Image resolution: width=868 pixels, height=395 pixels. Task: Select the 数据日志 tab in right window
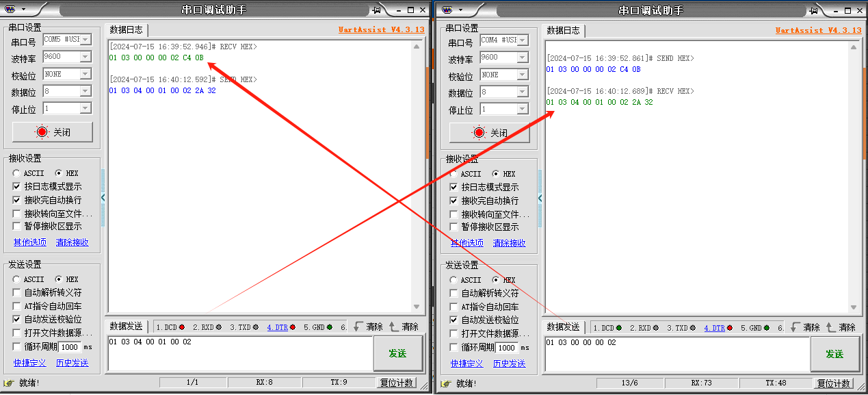(563, 31)
